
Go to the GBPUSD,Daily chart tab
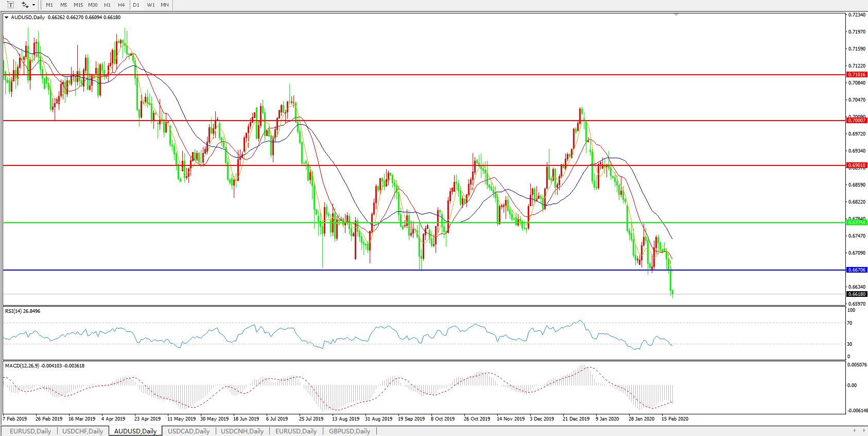[x=349, y=431]
